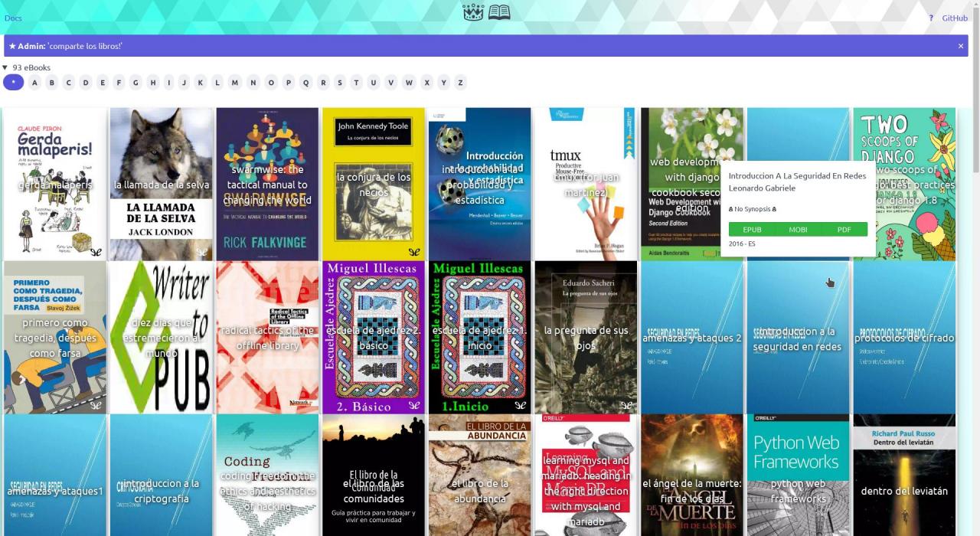Filter books by letter N
The height and width of the screenshot is (536, 980).
click(x=253, y=83)
